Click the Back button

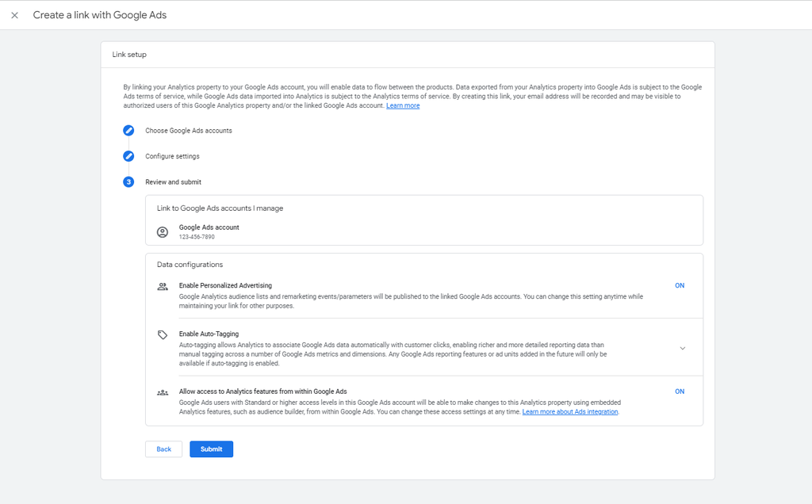pyautogui.click(x=163, y=449)
